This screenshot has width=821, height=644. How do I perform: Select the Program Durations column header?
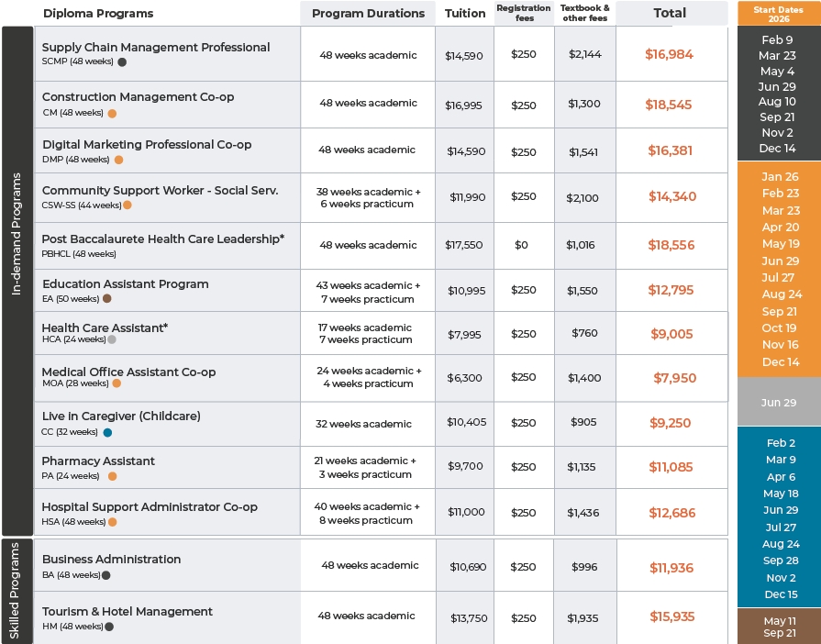(x=368, y=14)
